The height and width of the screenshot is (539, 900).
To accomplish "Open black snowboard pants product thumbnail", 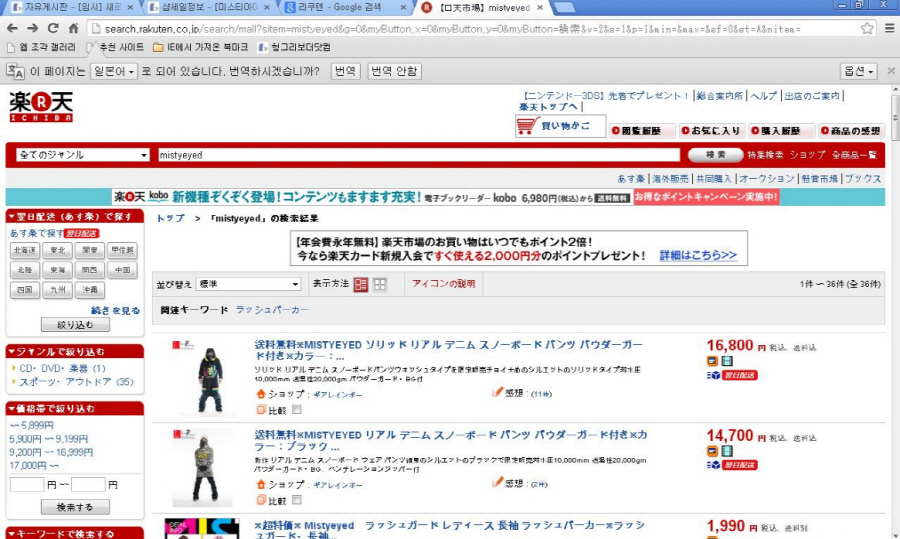I will 202,468.
